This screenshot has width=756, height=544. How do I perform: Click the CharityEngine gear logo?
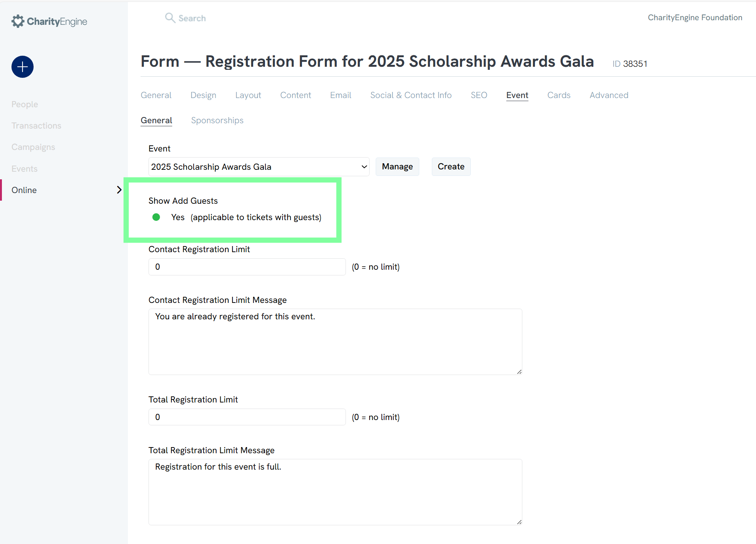point(18,21)
